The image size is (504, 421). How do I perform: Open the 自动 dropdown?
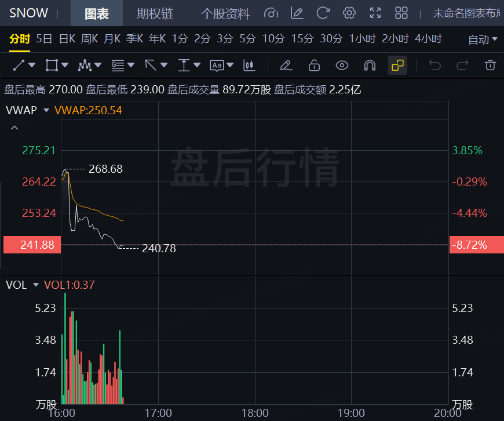pyautogui.click(x=483, y=39)
